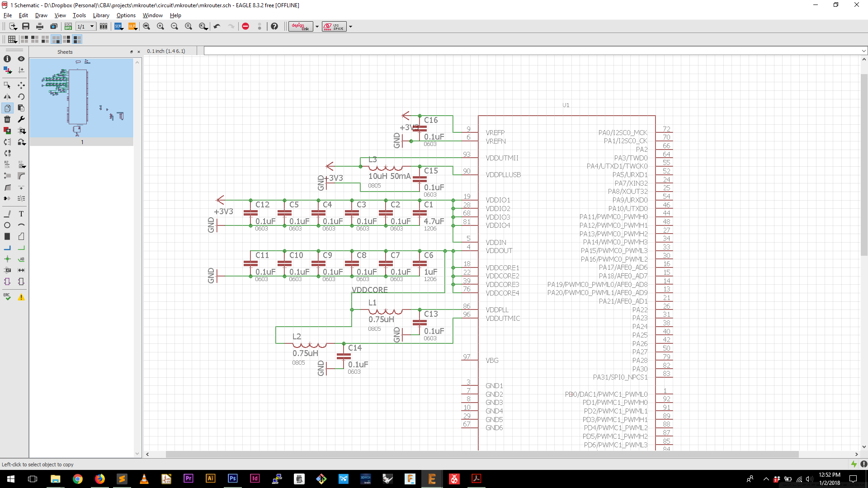Click the Undo arrow

pos(217,27)
